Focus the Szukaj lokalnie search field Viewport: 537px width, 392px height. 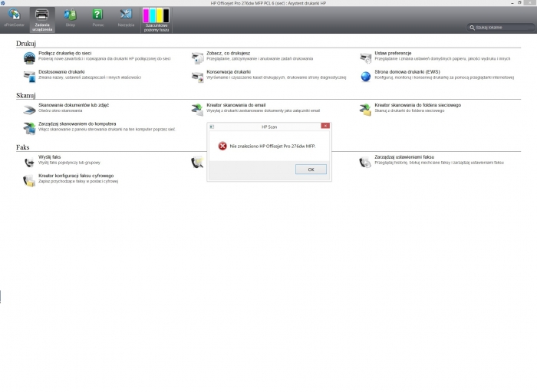501,28
